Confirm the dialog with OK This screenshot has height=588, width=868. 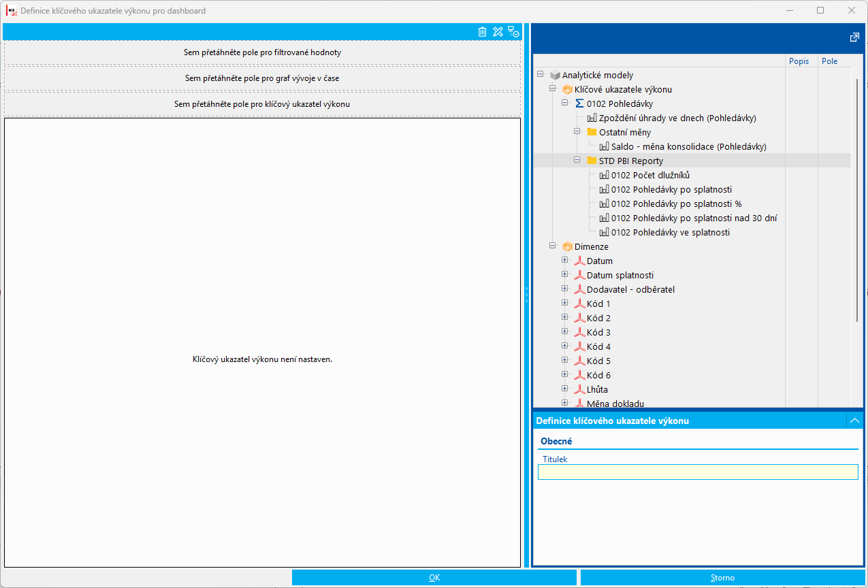click(x=434, y=578)
